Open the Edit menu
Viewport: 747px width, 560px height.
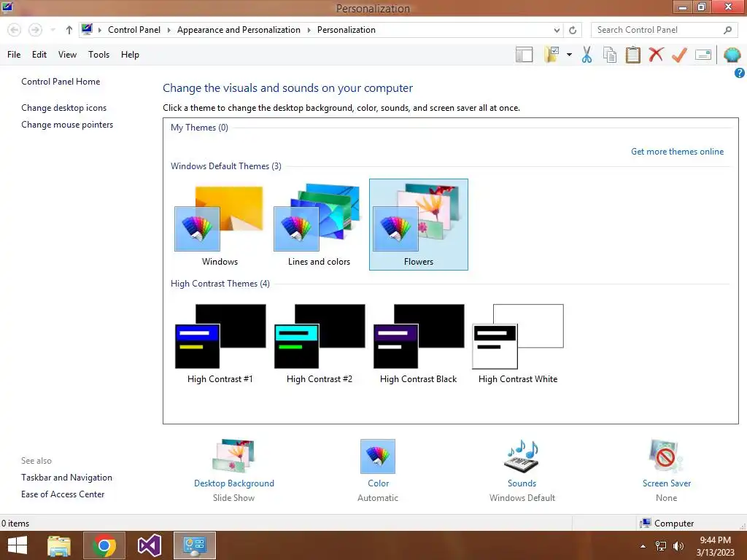click(x=39, y=55)
